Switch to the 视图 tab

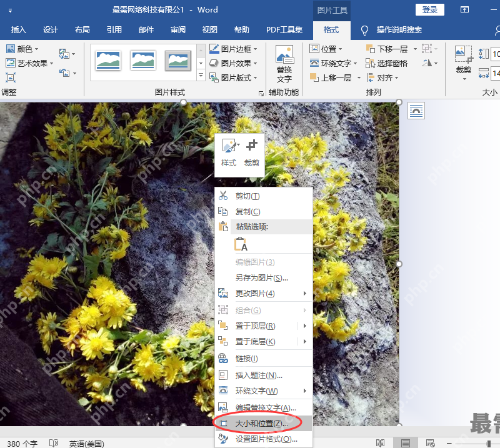[x=210, y=30]
